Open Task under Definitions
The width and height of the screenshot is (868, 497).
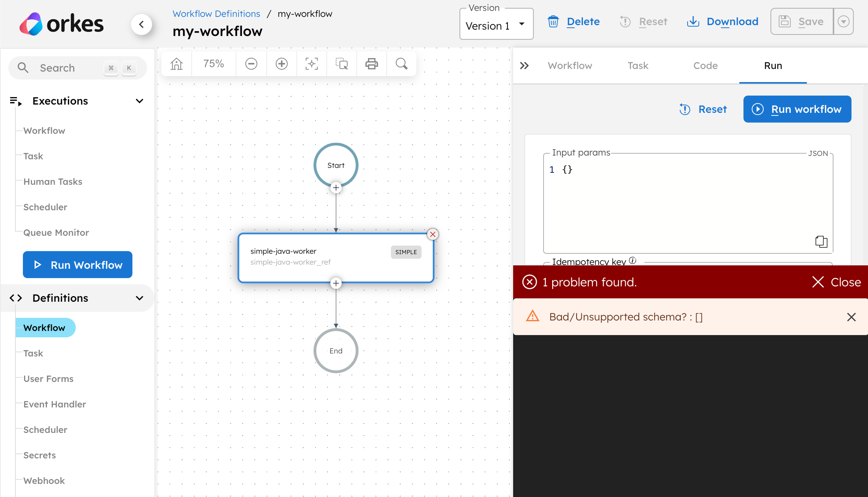(33, 353)
